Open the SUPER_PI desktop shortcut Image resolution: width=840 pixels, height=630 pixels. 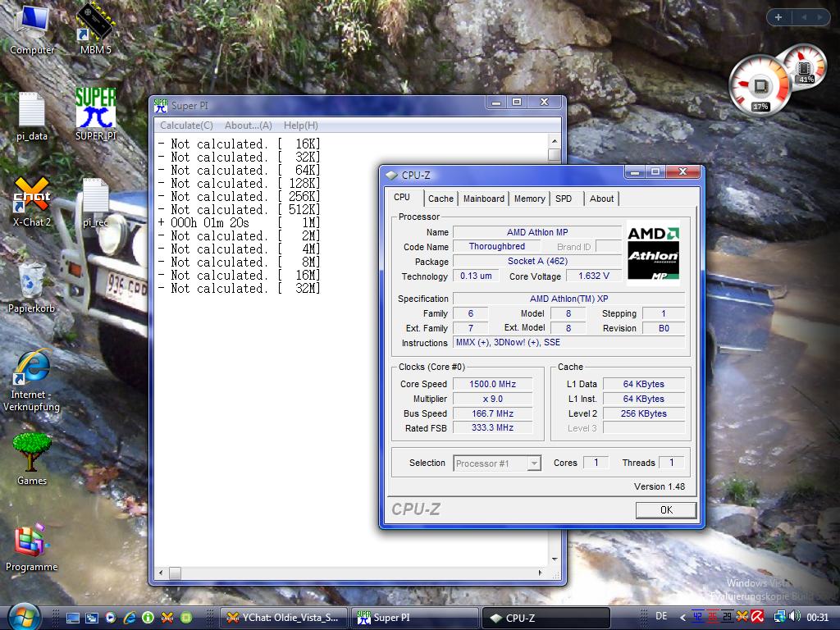point(95,109)
